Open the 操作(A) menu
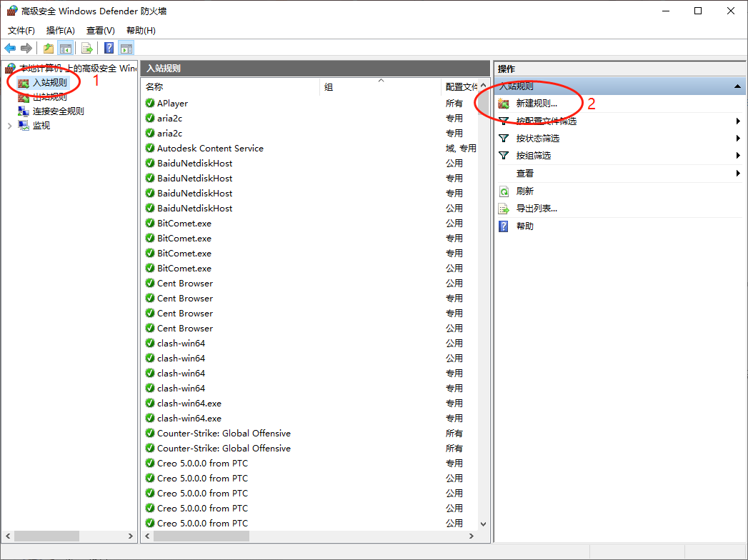Image resolution: width=748 pixels, height=560 pixels. click(x=60, y=31)
